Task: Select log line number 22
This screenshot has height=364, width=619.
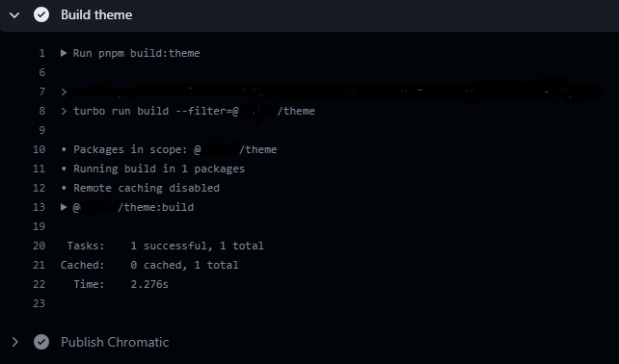Action: [40, 284]
